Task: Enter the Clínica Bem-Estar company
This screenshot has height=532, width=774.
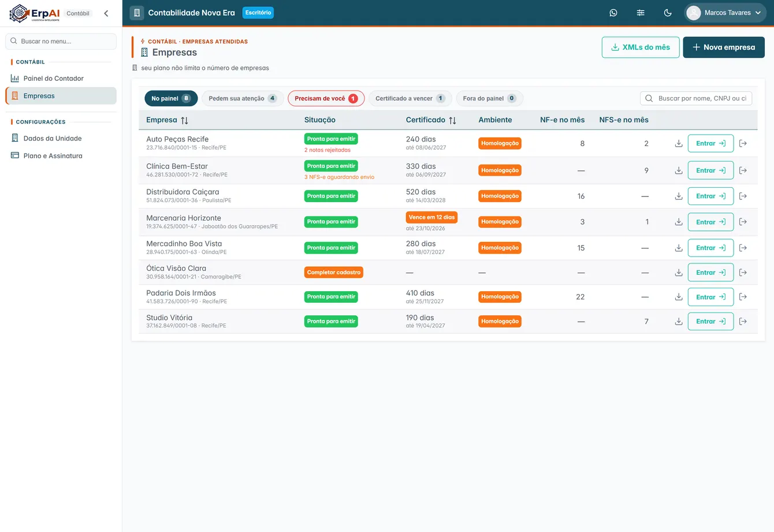Action: (x=710, y=170)
